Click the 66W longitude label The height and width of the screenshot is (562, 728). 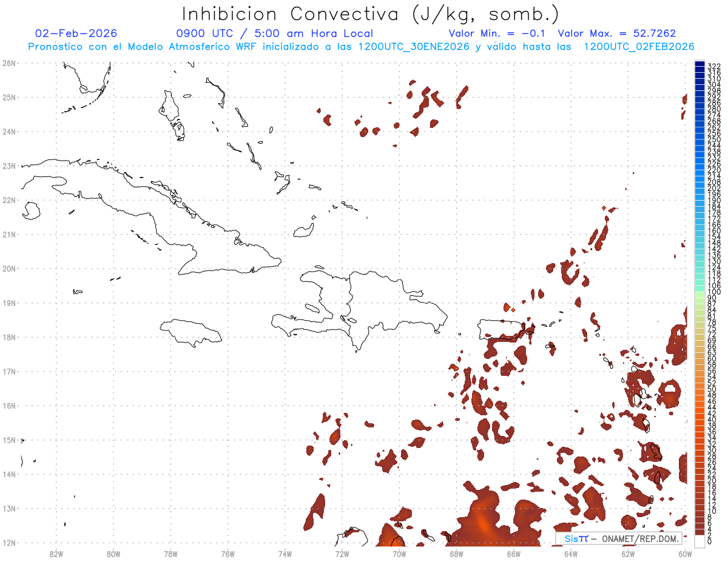click(513, 554)
